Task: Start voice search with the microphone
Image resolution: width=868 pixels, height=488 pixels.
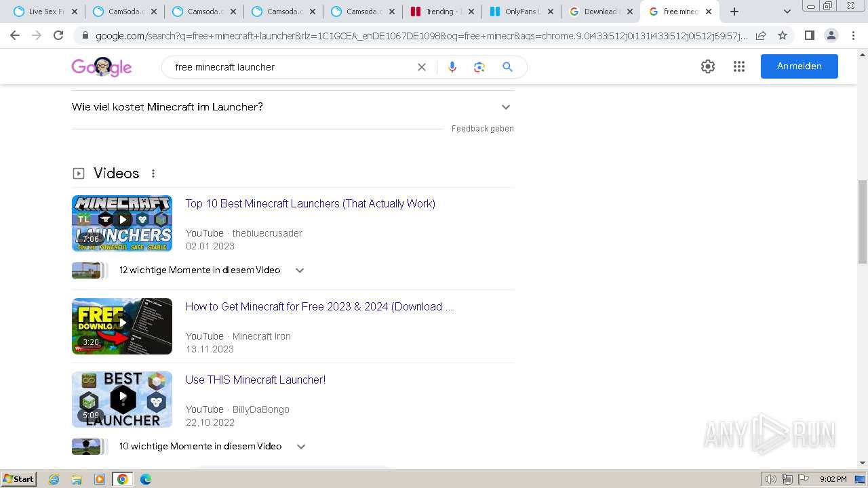Action: click(x=452, y=67)
